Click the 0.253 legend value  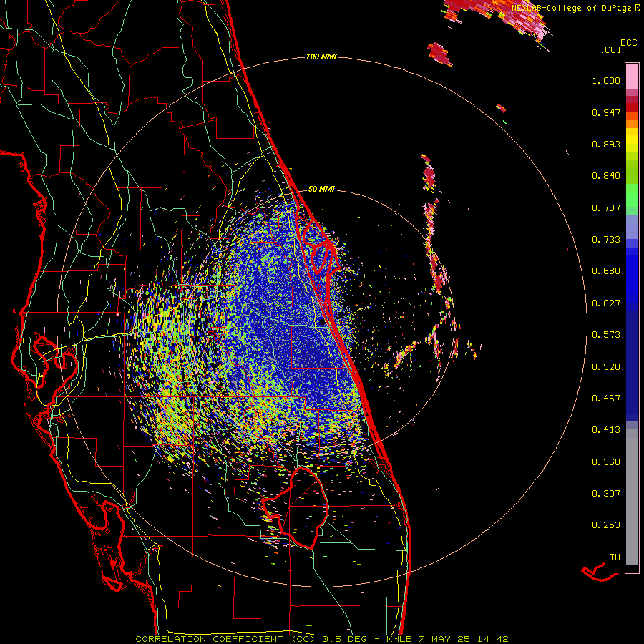[606, 525]
